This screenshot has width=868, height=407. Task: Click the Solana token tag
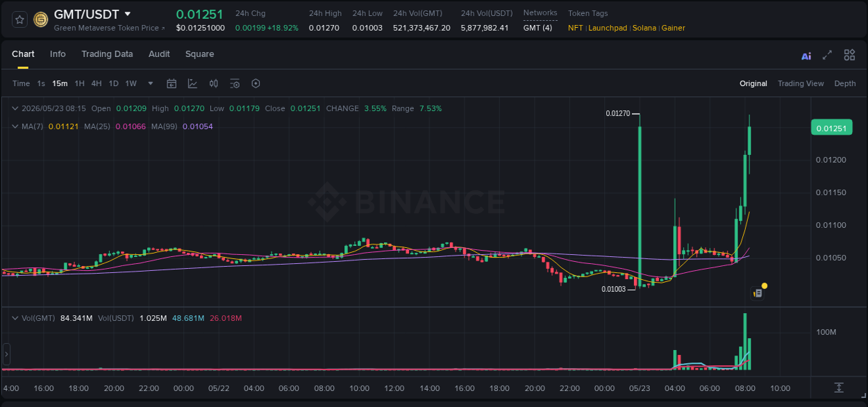coord(644,28)
